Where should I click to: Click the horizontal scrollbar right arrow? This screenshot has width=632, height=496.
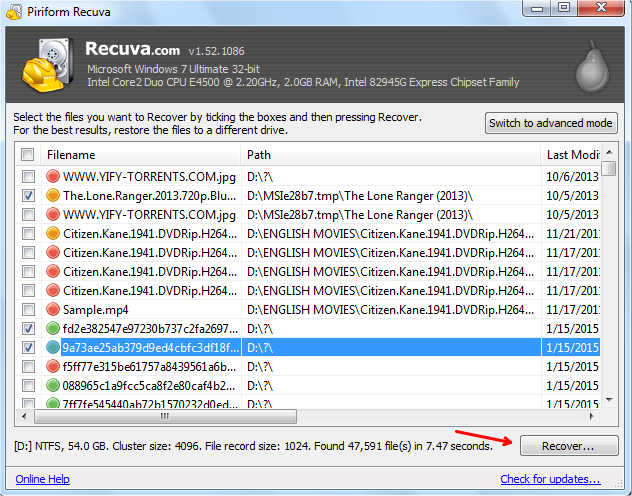(592, 416)
